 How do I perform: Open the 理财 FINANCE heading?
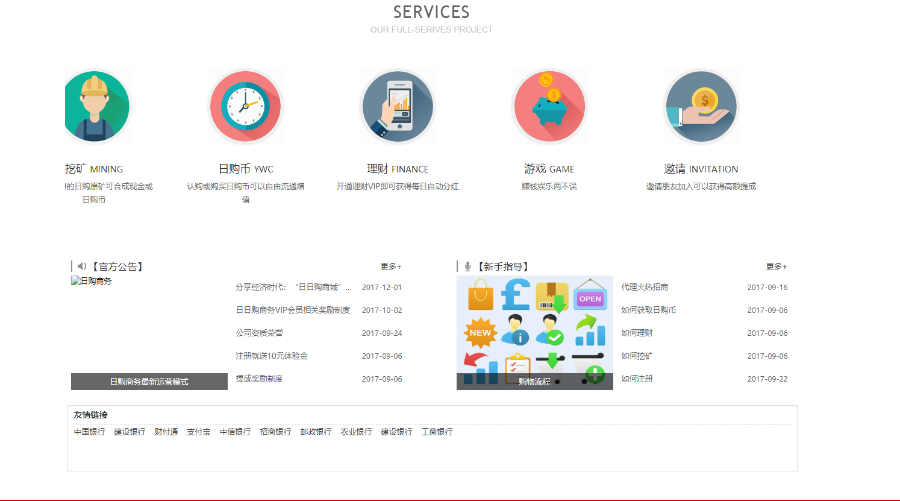coord(397,169)
